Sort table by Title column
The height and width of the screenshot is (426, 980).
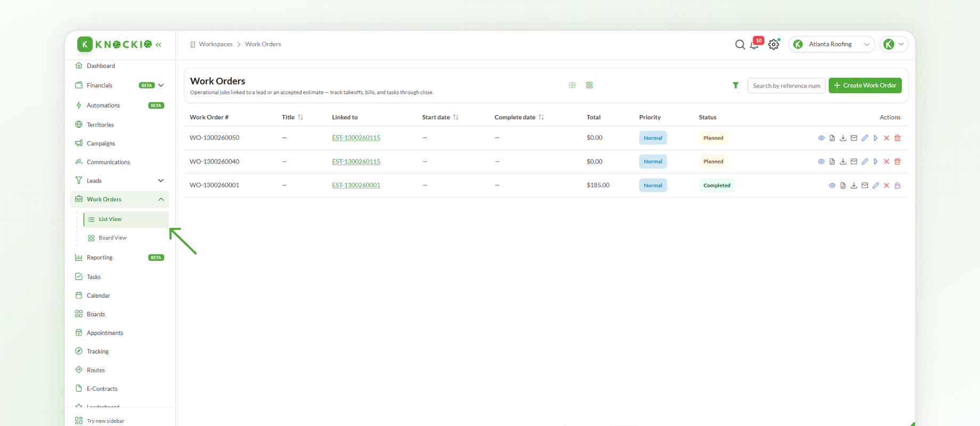(x=300, y=117)
